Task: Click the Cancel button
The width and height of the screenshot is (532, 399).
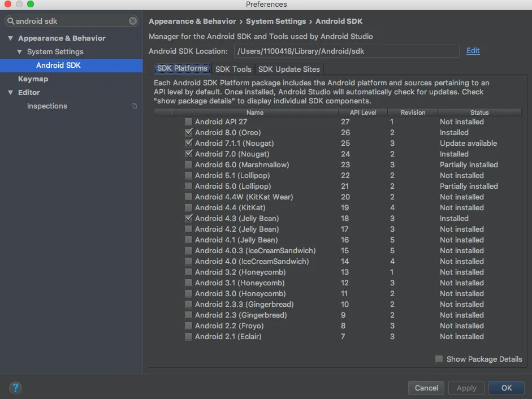Action: [426, 388]
